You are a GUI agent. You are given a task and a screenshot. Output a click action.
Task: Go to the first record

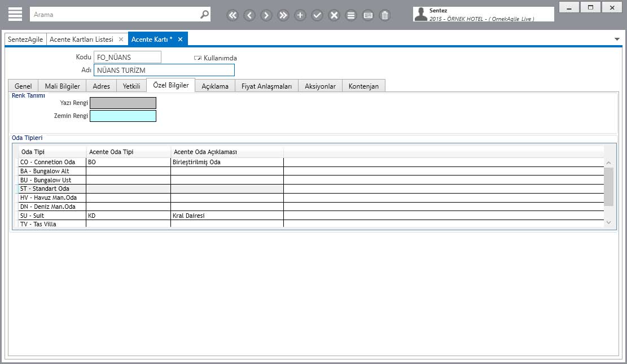(x=233, y=15)
